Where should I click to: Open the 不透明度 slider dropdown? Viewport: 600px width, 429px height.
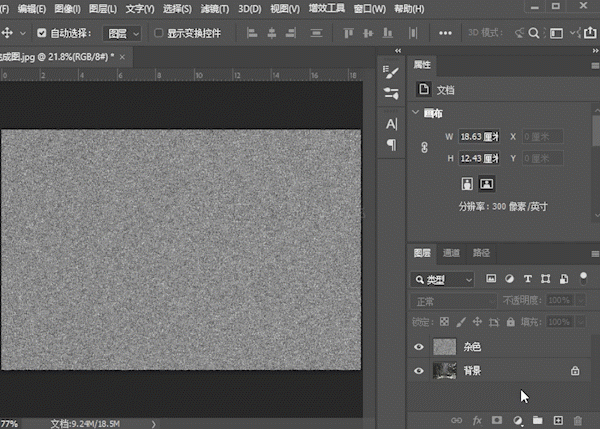(581, 300)
